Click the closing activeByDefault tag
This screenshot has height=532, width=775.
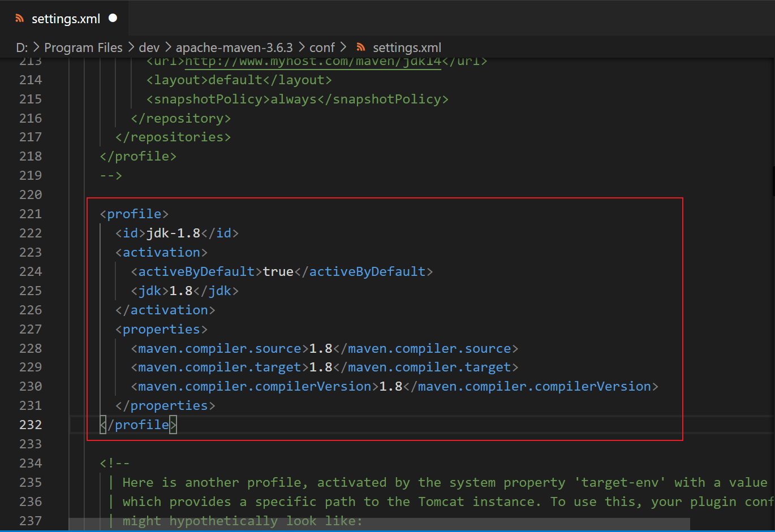coord(363,271)
